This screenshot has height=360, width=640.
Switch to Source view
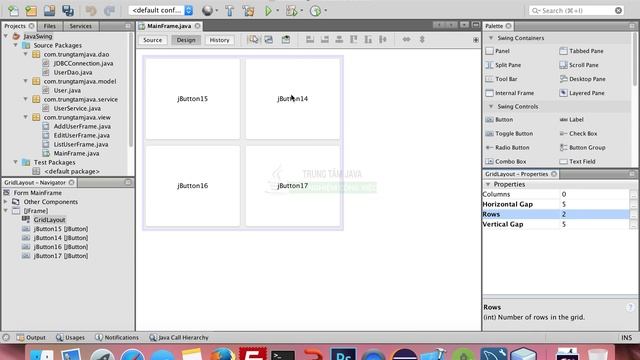[x=153, y=40]
